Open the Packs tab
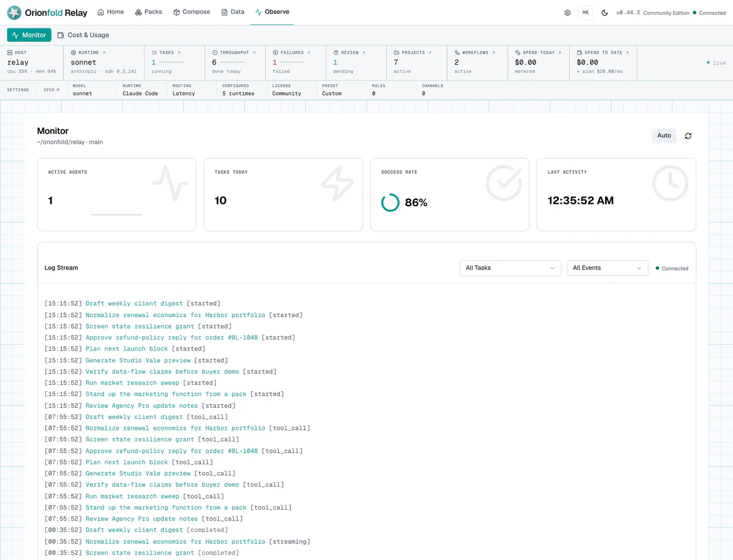Screen dimensions: 733x560 coord(148,12)
